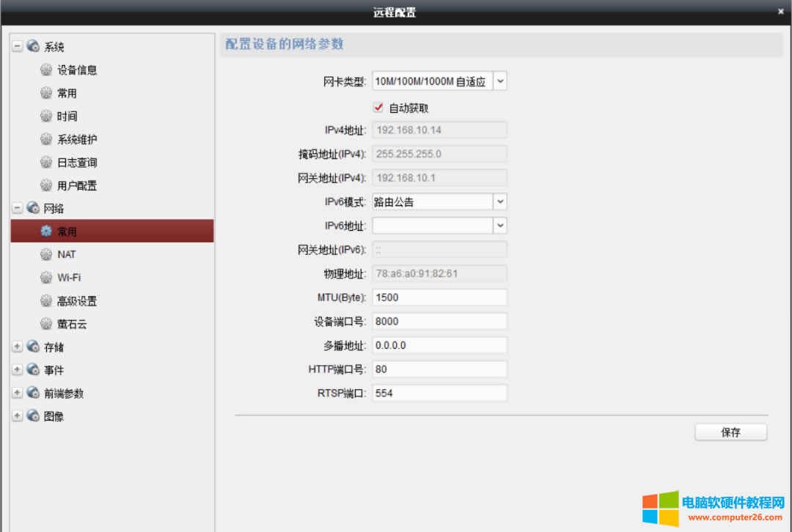Click the gear icon next to NAT
The height and width of the screenshot is (532, 792).
47,255
